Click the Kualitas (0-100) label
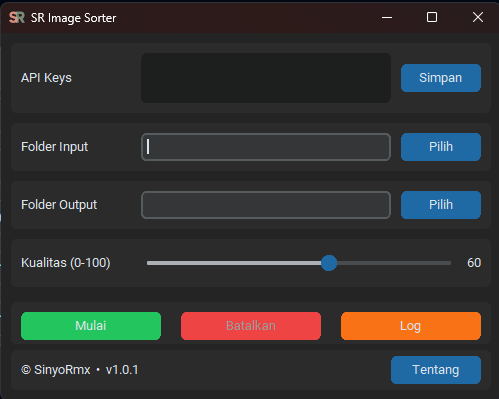Screen dimensions: 499x399 66,263
